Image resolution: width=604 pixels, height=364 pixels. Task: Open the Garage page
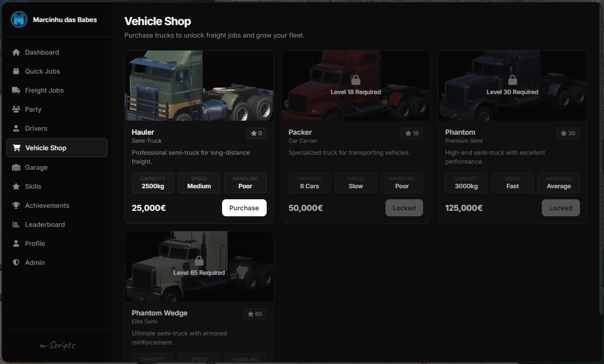(x=57, y=168)
